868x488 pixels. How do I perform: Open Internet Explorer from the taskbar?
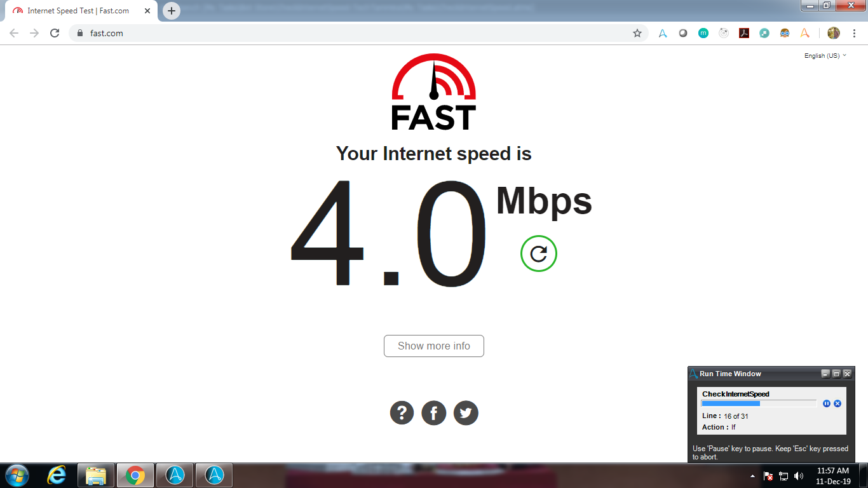tap(57, 475)
